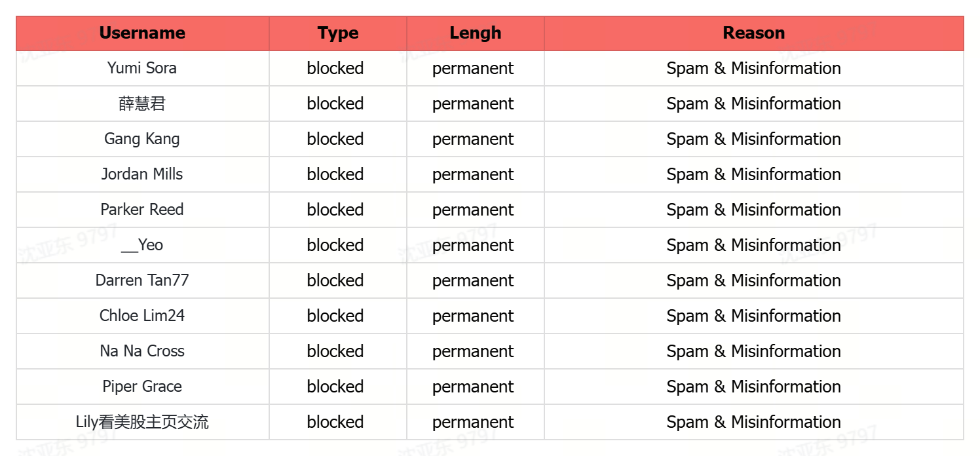The image size is (980, 456).
Task: Click blocked status in Yumi Sora row
Action: tap(335, 68)
